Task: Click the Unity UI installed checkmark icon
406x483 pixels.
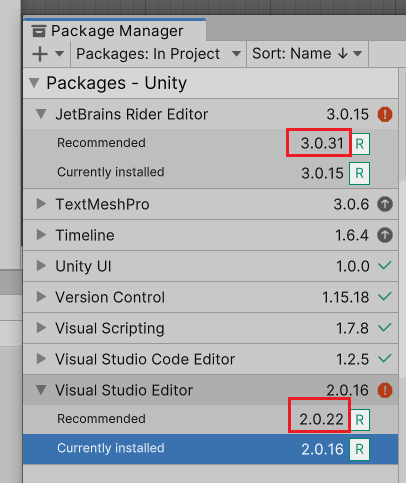Action: [385, 266]
